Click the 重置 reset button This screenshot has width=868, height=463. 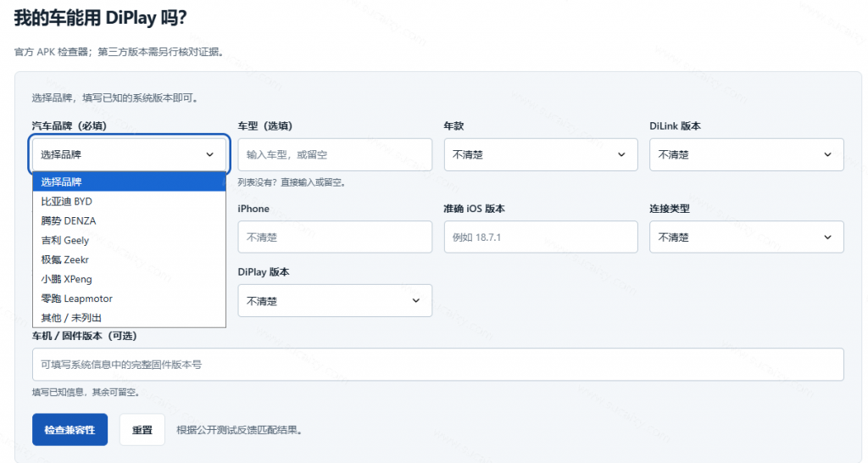[142, 430]
